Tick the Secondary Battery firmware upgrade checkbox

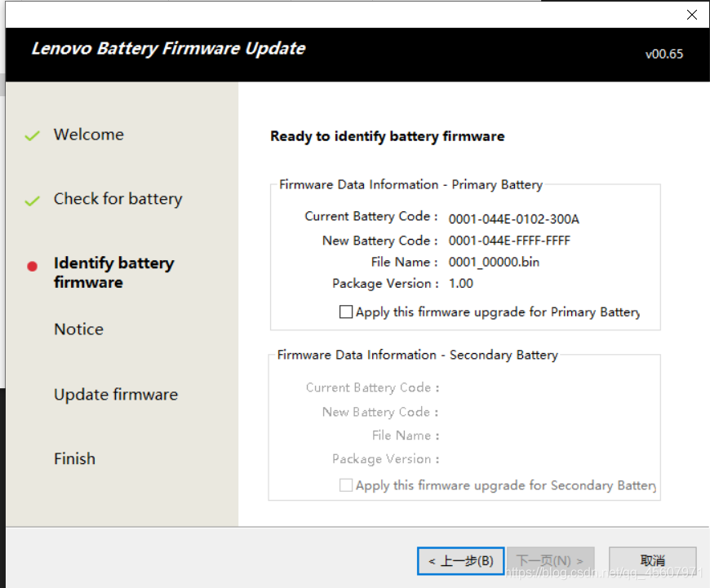point(346,485)
